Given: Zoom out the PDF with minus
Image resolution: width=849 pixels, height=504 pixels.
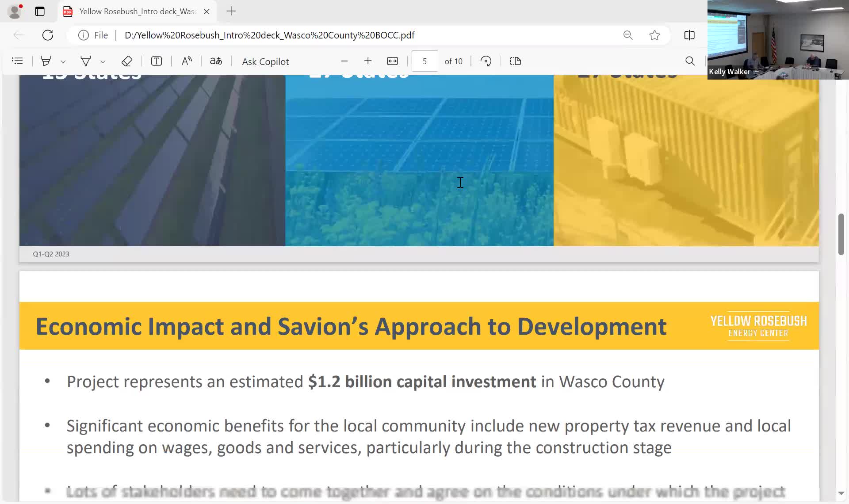Looking at the screenshot, I should click(344, 61).
